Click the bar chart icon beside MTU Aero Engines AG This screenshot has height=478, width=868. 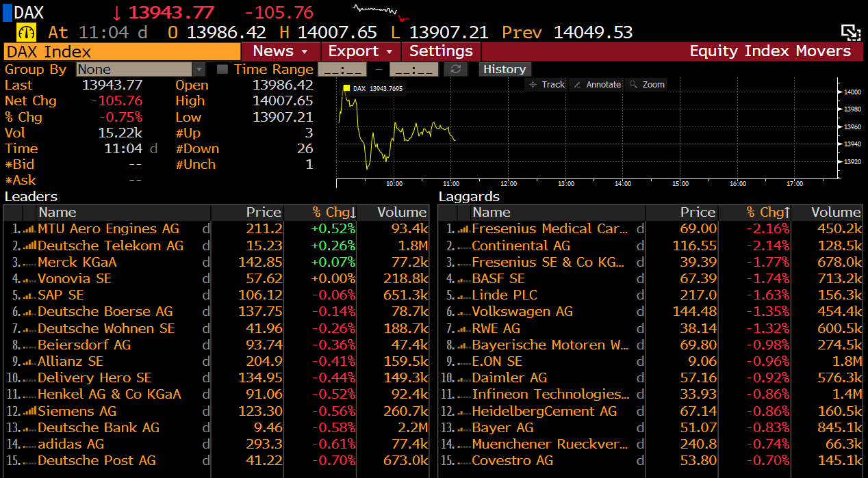[29, 229]
